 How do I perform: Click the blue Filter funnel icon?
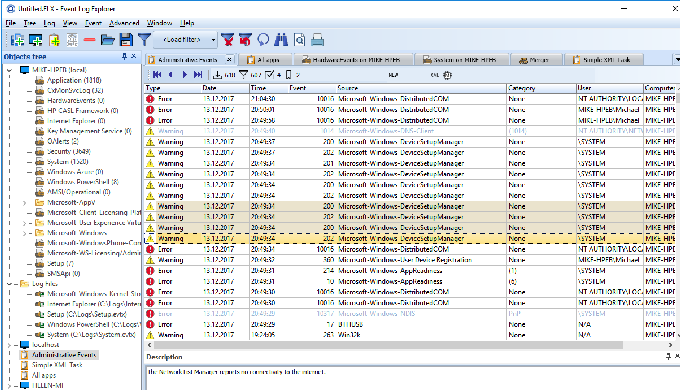pyautogui.click(x=144, y=40)
